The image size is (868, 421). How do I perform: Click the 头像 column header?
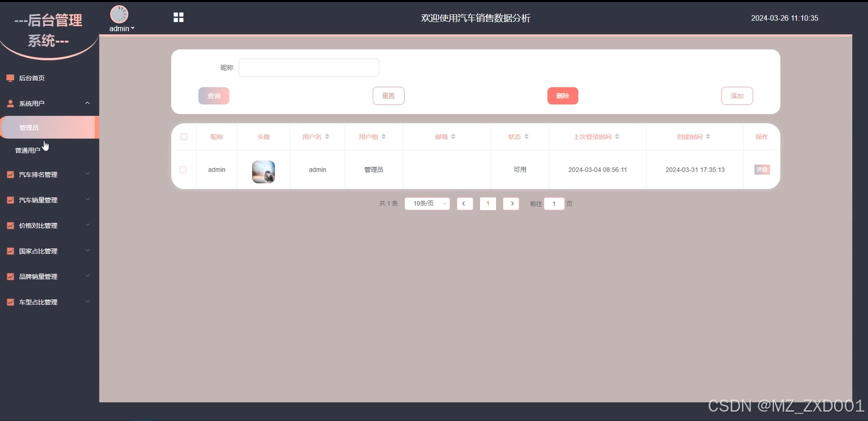point(263,137)
